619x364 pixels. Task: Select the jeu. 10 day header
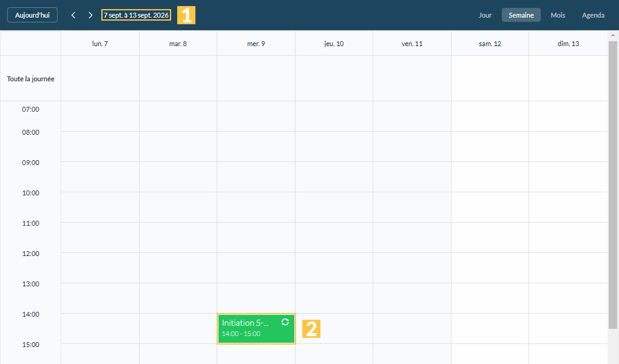[x=334, y=44]
